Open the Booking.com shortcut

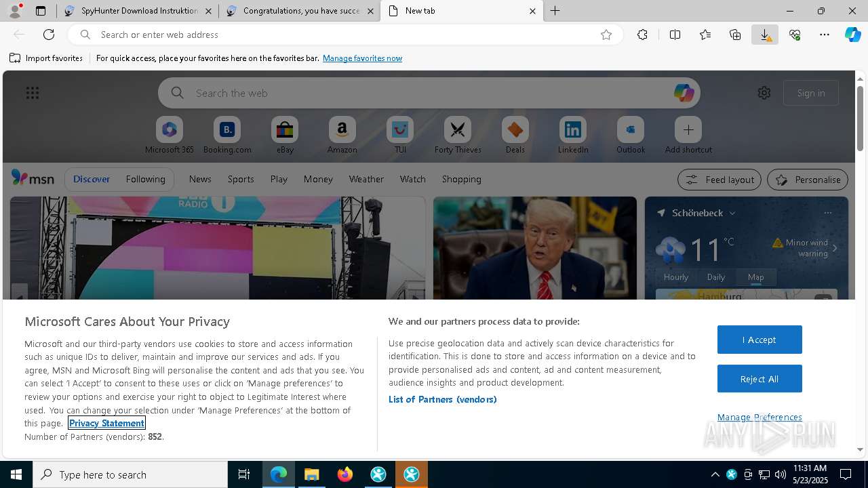227,136
